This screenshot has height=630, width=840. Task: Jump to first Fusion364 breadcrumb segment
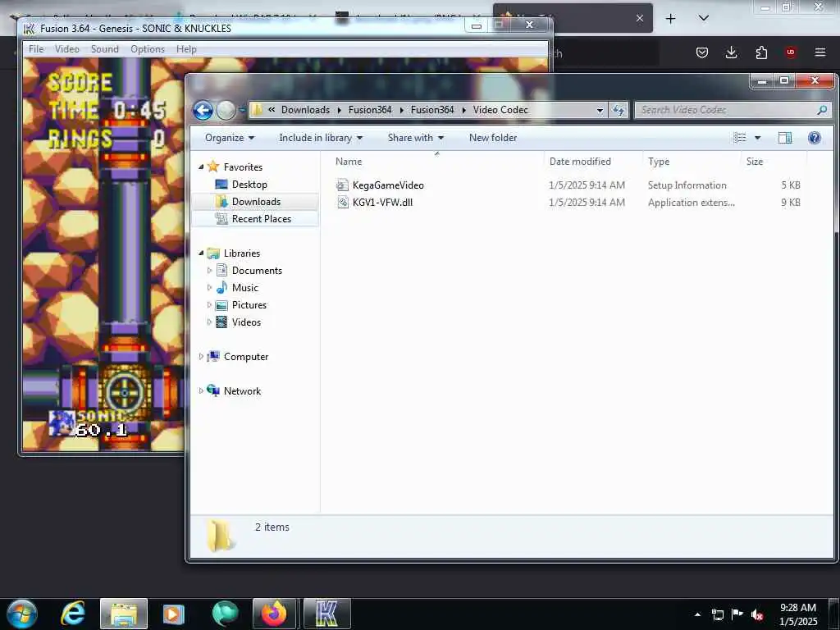point(370,110)
